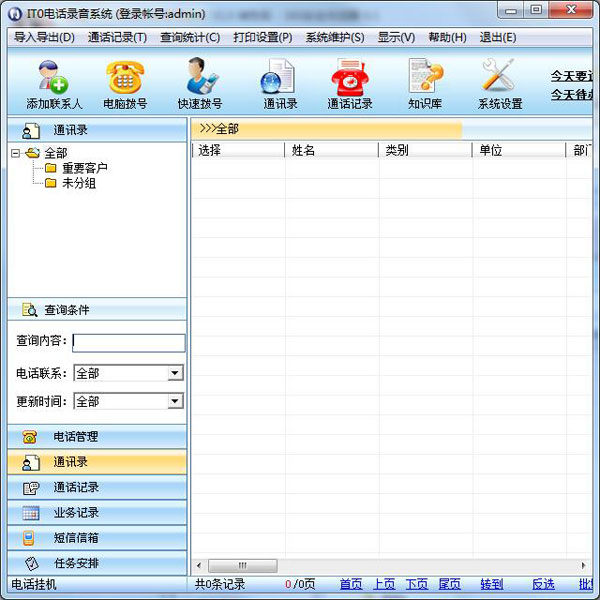600x600 pixels.
Task: Open the 系统维护(S) menu
Action: point(335,37)
